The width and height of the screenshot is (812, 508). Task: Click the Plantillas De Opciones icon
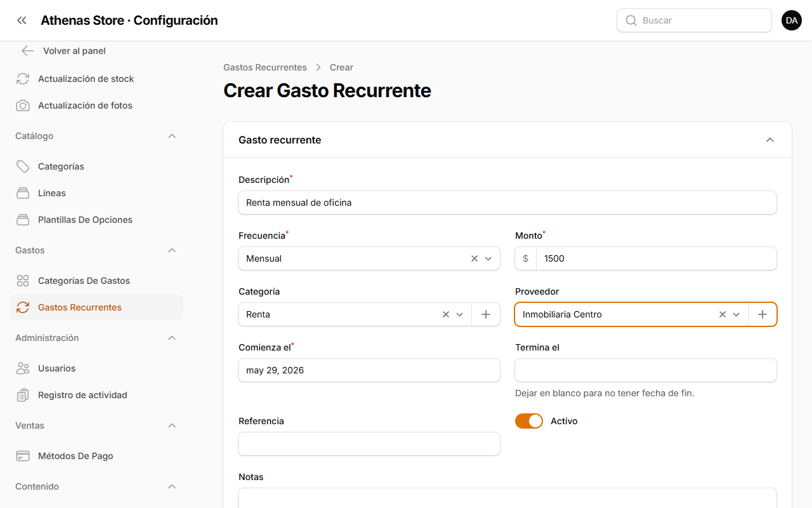pos(23,220)
